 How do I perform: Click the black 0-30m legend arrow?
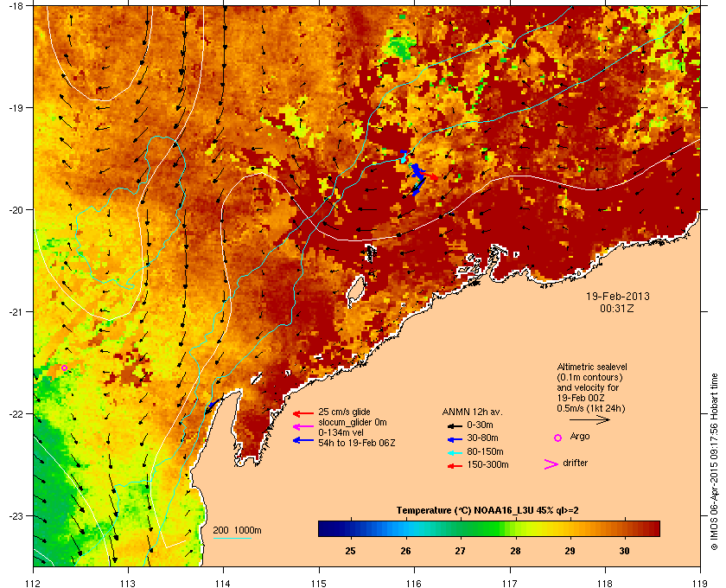coord(455,425)
